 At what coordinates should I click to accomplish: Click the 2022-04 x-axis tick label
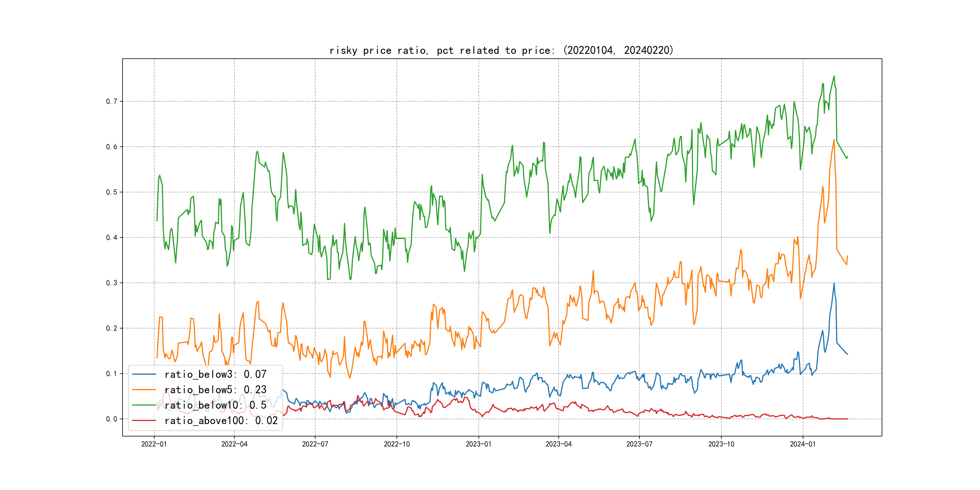click(234, 444)
